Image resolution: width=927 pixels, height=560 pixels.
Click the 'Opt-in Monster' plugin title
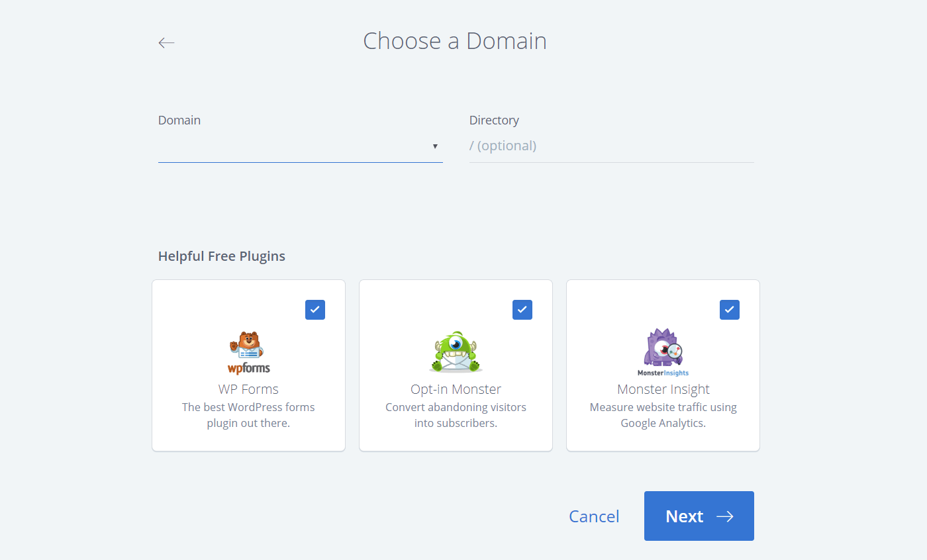[x=456, y=389]
